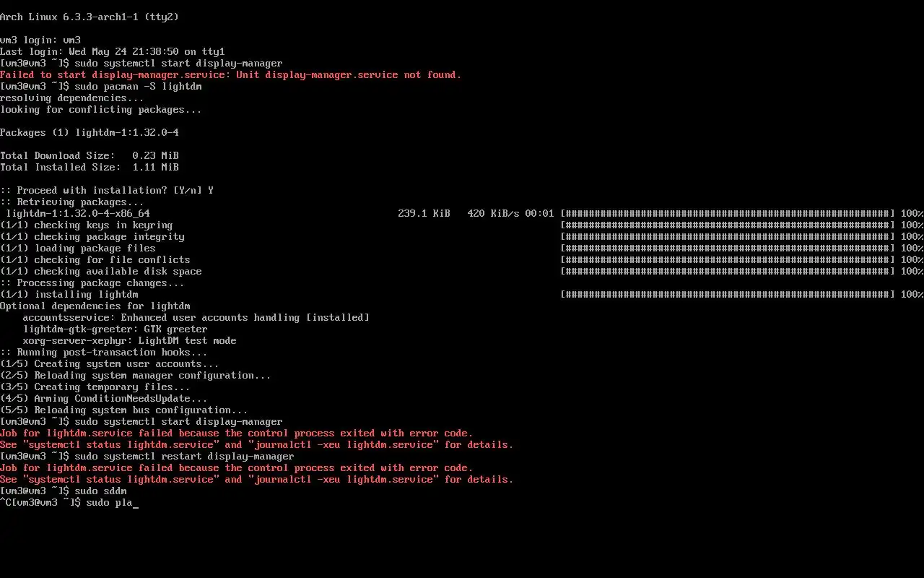Image resolution: width=924 pixels, height=578 pixels.
Task: Click the 'lightdm-1:1.32.0-4-x86_64' download row name
Action: [78, 213]
